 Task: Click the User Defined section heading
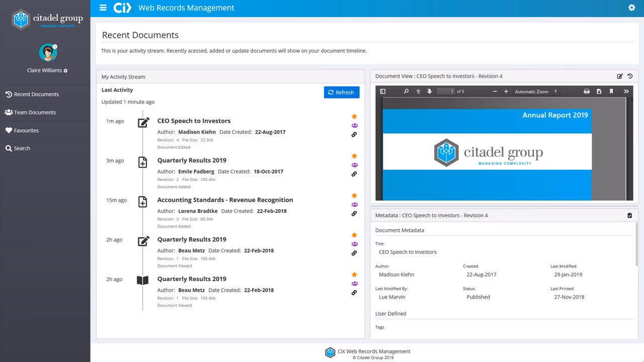tap(391, 314)
